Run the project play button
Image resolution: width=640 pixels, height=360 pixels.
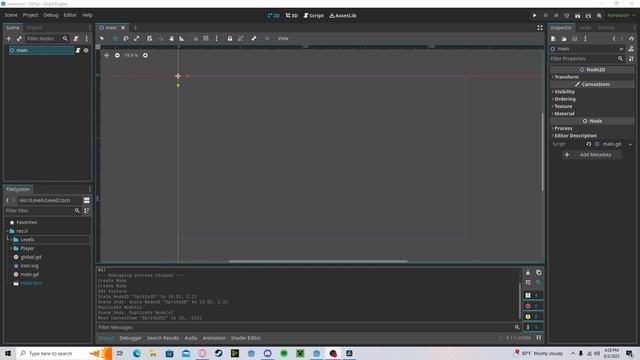click(x=534, y=16)
